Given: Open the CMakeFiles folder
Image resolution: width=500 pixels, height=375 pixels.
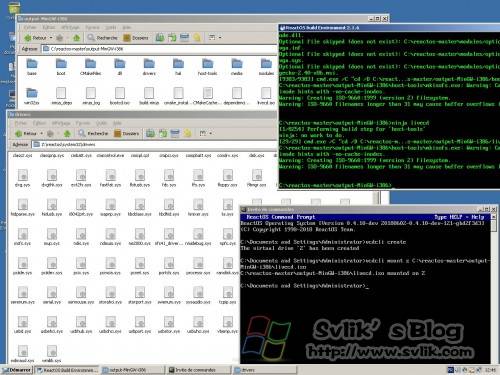Looking at the screenshot, I should point(90,66).
